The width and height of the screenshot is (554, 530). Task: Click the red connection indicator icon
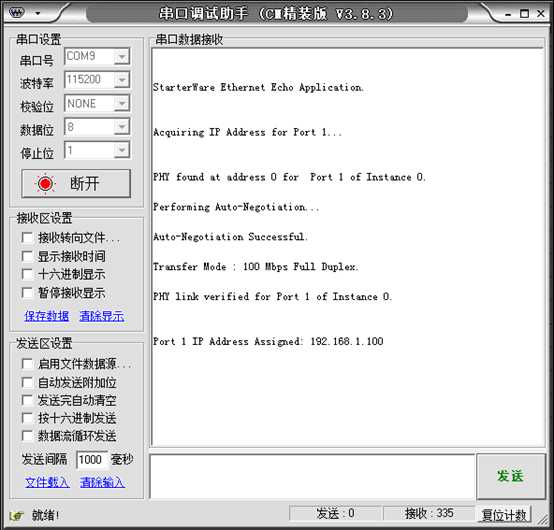coord(45,183)
